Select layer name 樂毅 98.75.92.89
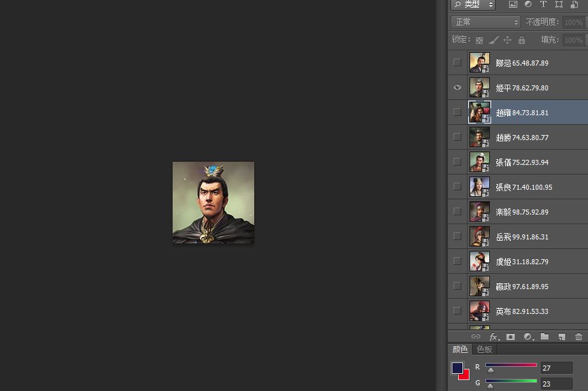 (522, 212)
